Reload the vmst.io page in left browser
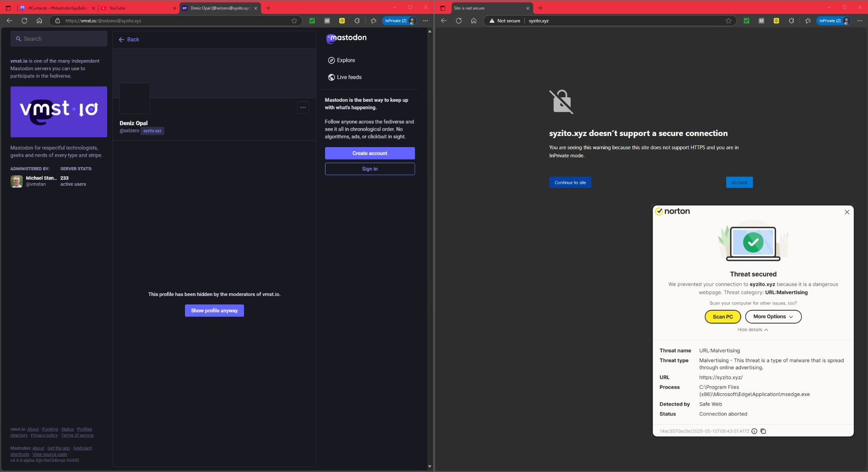868x472 pixels. (24, 20)
